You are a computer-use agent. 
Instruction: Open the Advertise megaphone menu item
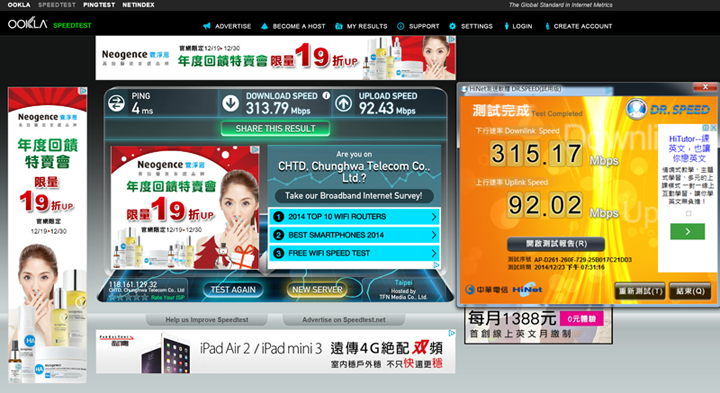tap(227, 26)
